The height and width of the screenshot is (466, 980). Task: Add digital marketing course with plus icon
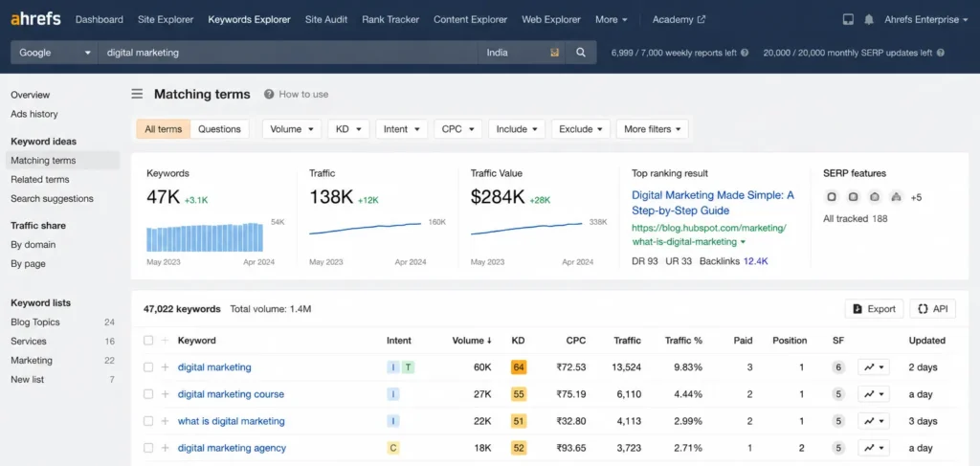(165, 394)
